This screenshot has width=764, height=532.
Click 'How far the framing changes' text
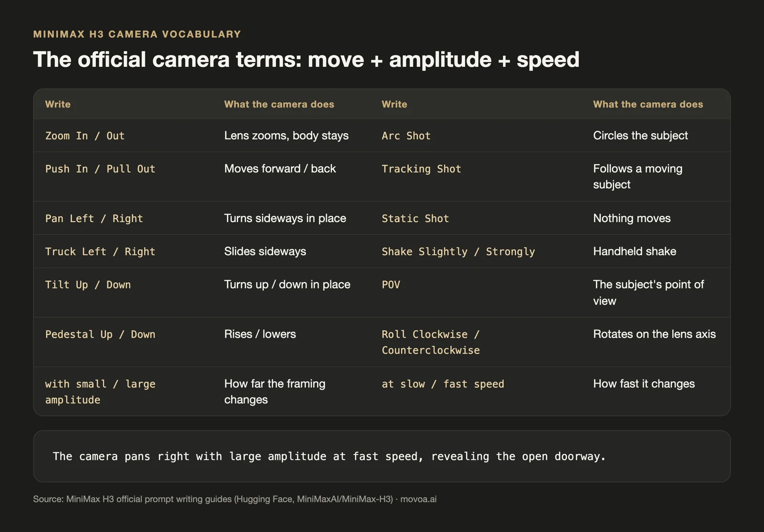pyautogui.click(x=275, y=392)
